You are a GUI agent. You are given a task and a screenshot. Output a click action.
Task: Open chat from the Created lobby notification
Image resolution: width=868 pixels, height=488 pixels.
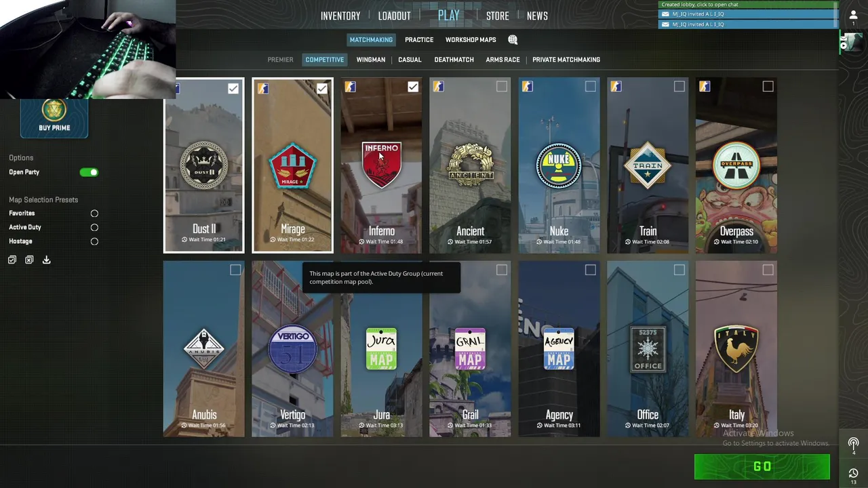tap(749, 5)
